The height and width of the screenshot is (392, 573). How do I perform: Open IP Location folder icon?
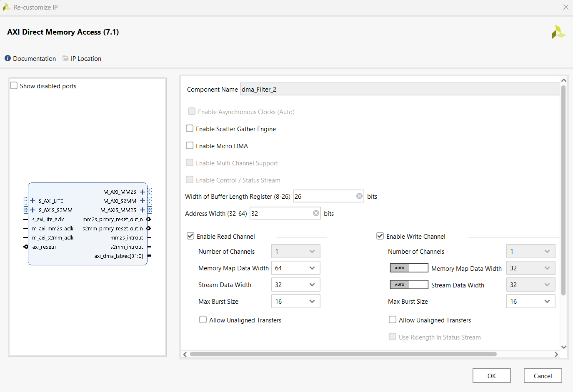pos(65,58)
